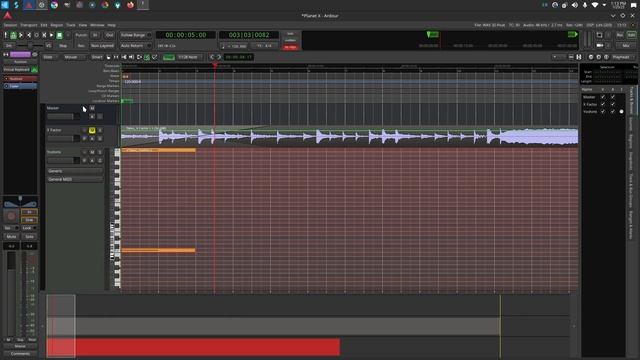Open the 1/128 Note grid dropdown
The height and width of the screenshot is (360, 640).
click(x=190, y=57)
